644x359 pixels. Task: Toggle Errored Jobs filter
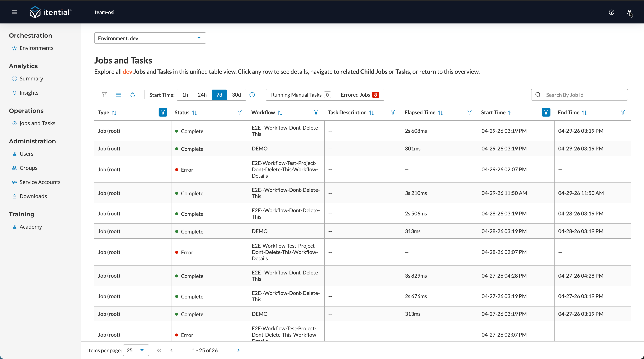[360, 95]
